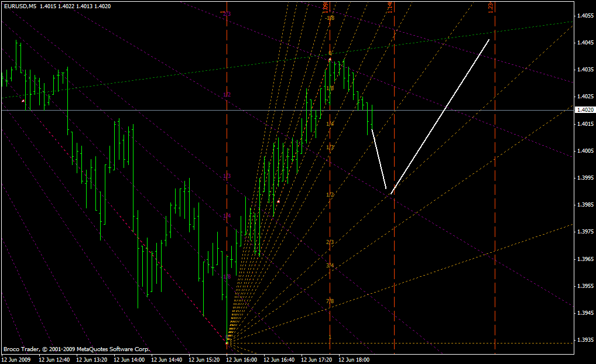Click the 12 Jun 13:20 time label

point(91,359)
